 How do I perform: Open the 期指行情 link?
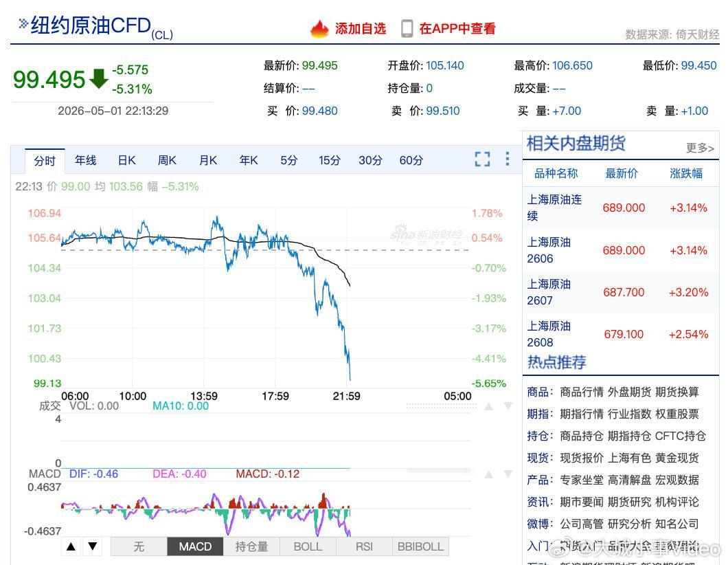(581, 414)
